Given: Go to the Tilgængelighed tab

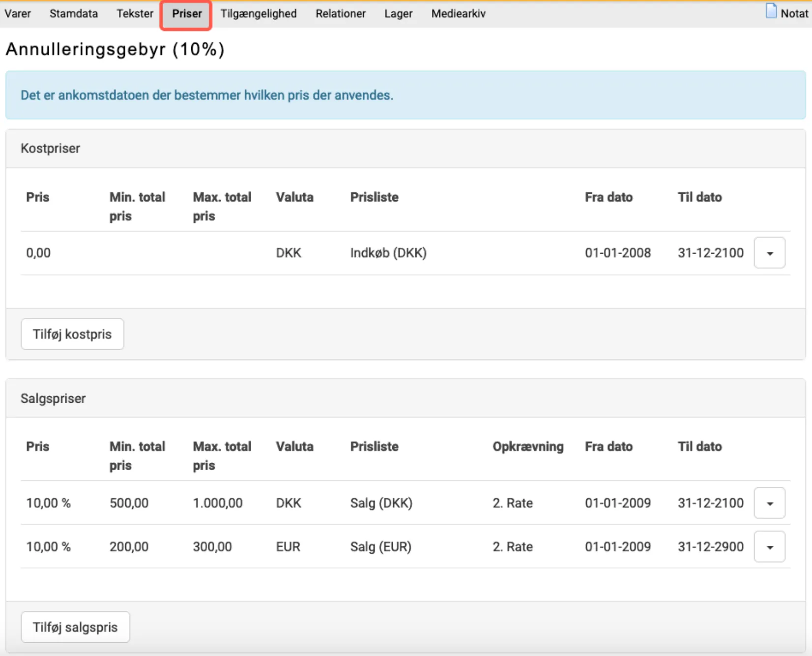Looking at the screenshot, I should 259,14.
